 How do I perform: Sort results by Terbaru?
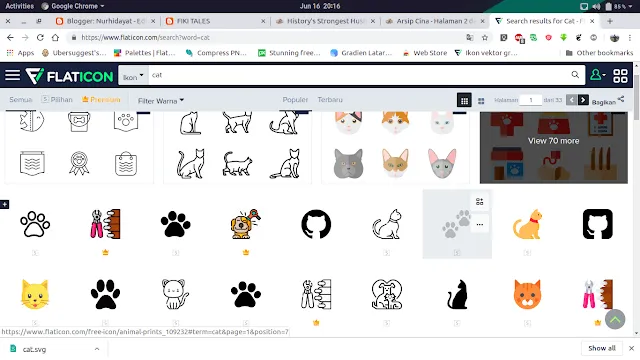click(330, 100)
